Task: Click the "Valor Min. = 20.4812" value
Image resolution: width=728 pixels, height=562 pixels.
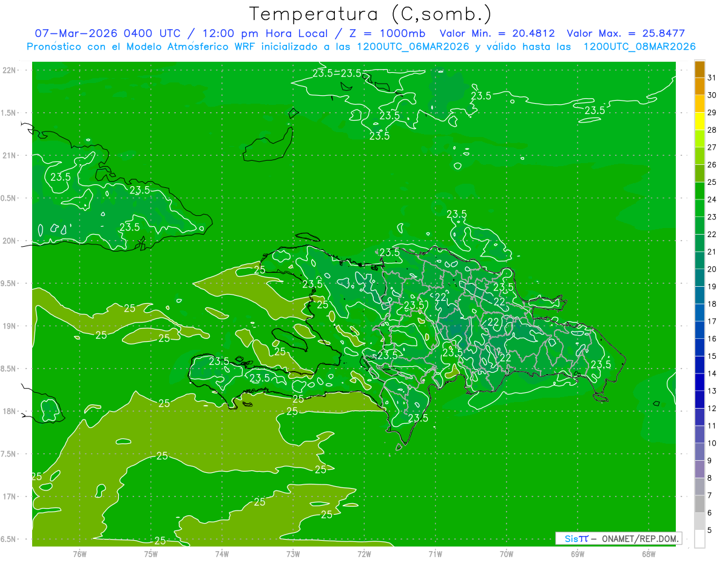Action: pyautogui.click(x=497, y=33)
